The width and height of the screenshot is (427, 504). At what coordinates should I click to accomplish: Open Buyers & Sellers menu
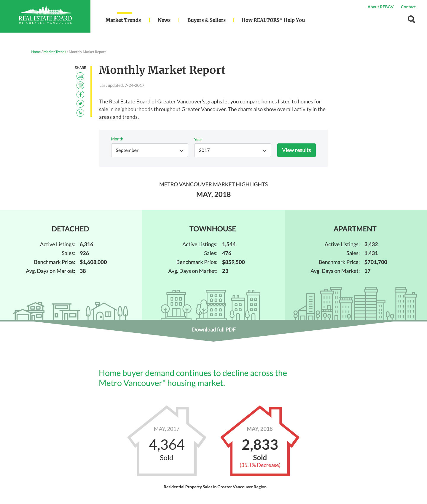(x=206, y=20)
